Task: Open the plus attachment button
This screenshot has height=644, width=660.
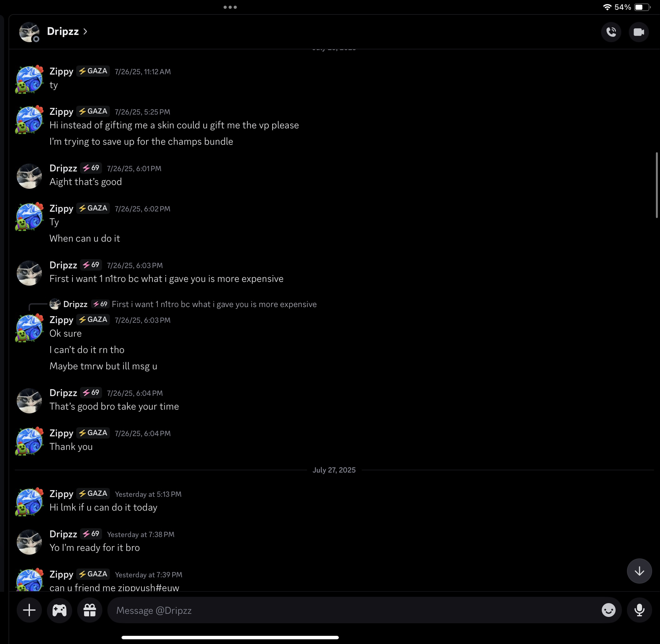Action: coord(30,610)
